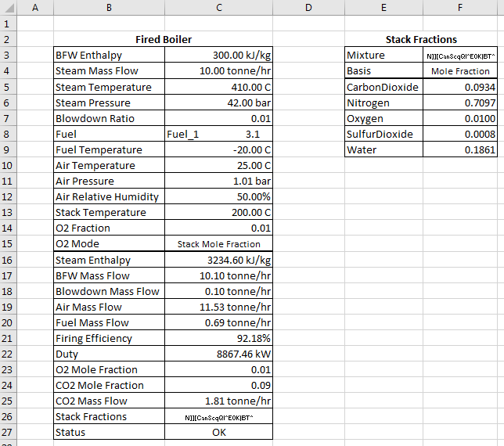Select the Firing Efficiency 92.18% cell

[x=218, y=338]
